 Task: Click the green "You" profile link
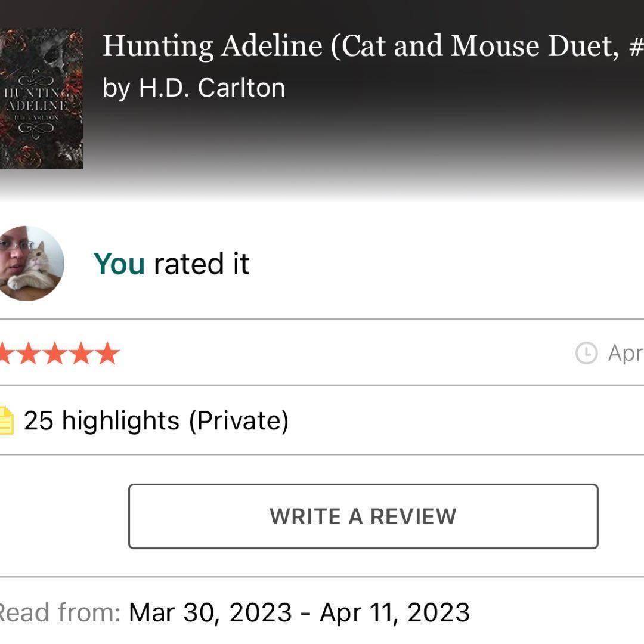coord(119,264)
